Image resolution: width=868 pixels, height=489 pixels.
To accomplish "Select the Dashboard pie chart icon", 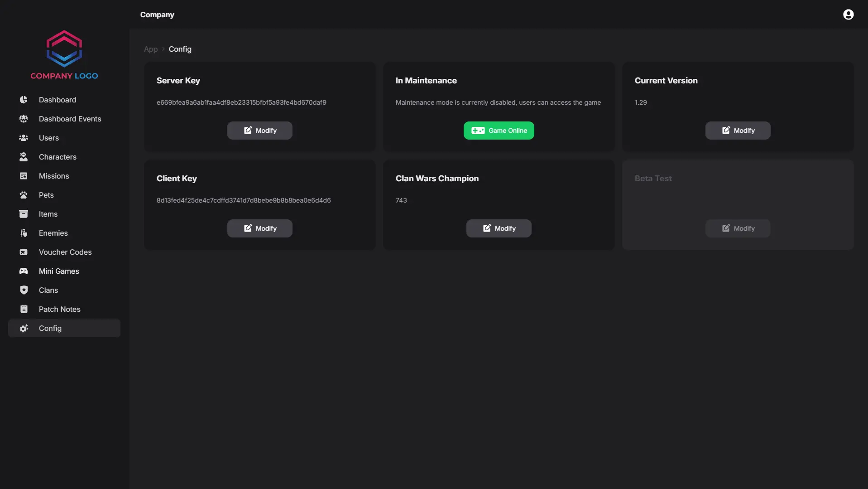I will coord(24,100).
